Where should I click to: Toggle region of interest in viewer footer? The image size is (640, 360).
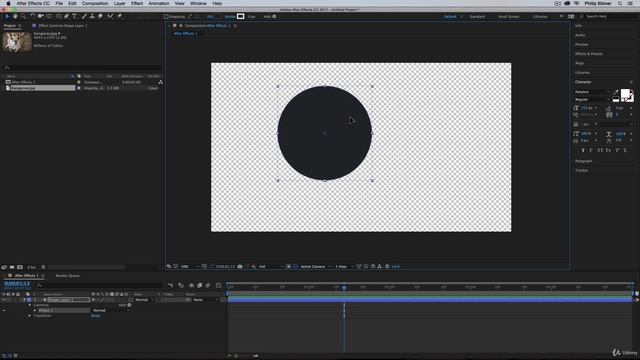tap(288, 267)
